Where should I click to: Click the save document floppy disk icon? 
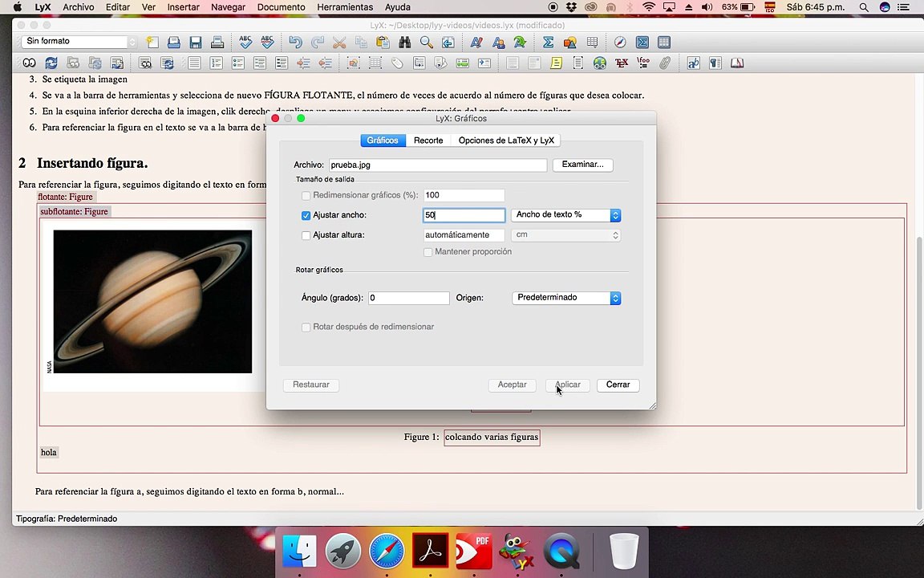click(196, 43)
